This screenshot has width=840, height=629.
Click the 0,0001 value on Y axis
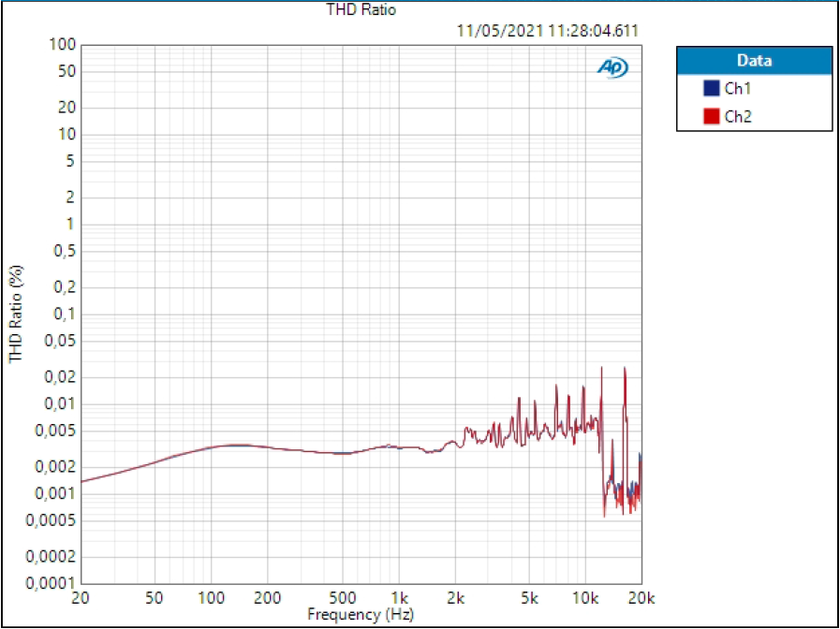[50, 583]
